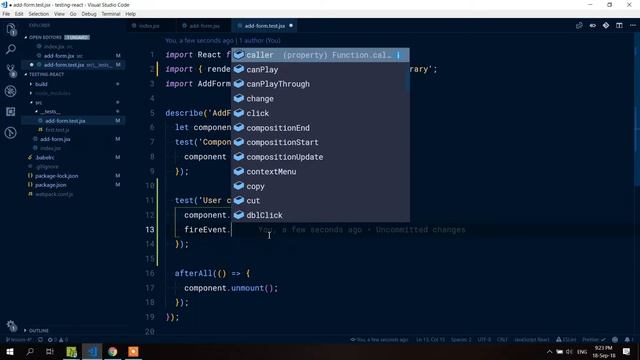Open the green app icon on the taskbar

71,351
